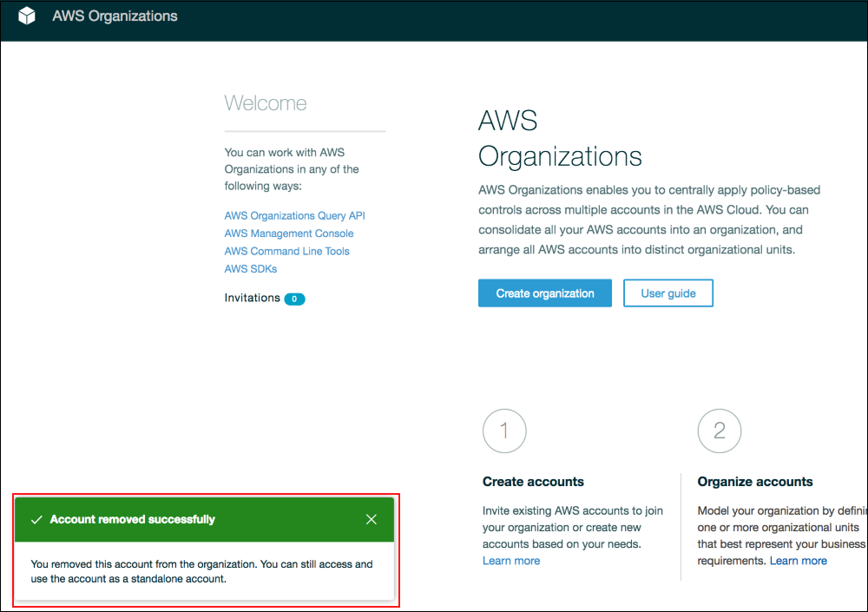The height and width of the screenshot is (612, 868).
Task: Click Create organization button
Action: (545, 293)
